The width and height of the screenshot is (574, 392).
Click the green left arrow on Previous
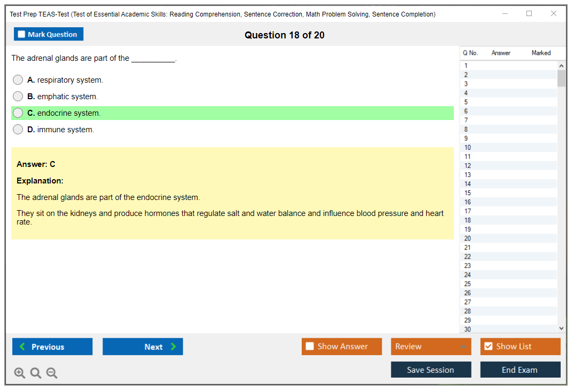(x=22, y=347)
